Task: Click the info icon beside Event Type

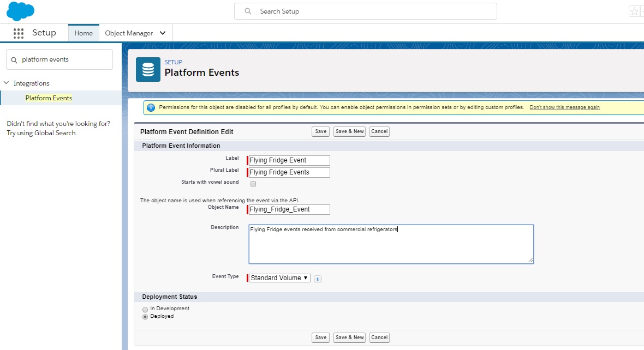Action: tap(318, 278)
